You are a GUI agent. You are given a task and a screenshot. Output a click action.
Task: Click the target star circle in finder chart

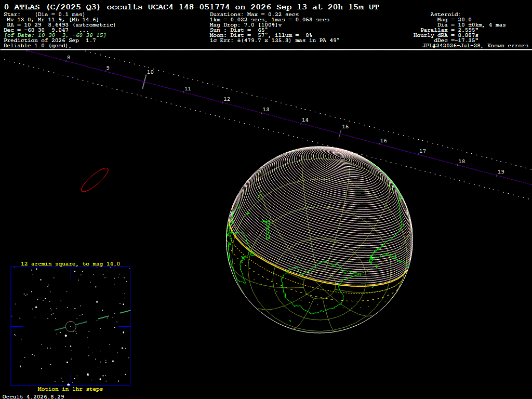click(71, 326)
